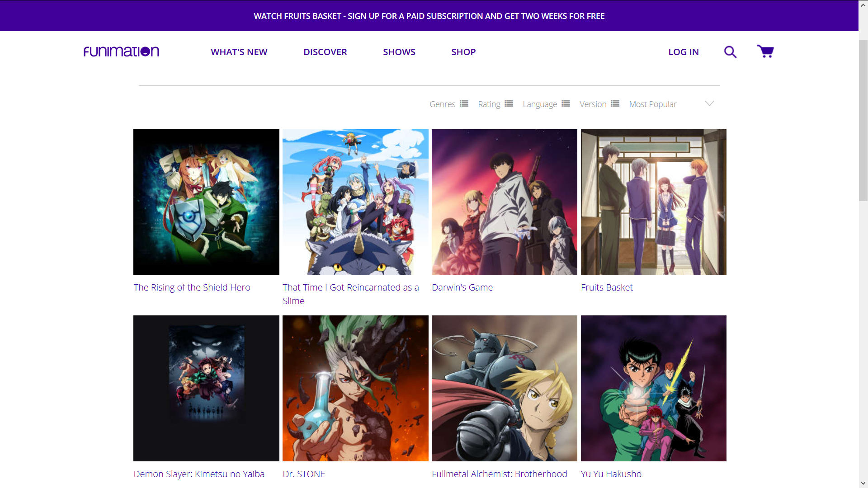Open the Yu Yu Hakusho title link
868x488 pixels.
click(611, 474)
